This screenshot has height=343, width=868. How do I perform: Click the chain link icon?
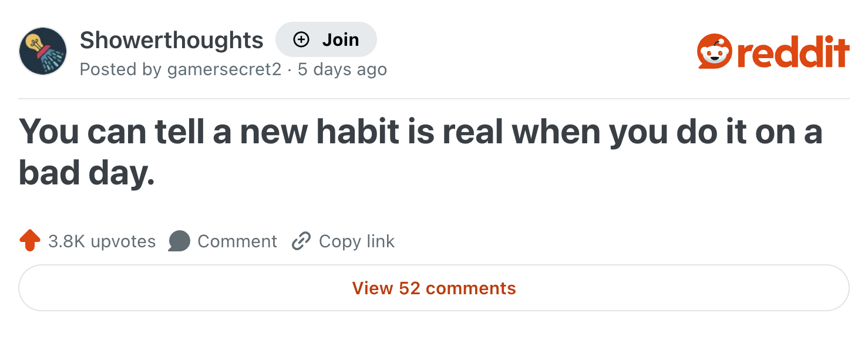pos(301,241)
